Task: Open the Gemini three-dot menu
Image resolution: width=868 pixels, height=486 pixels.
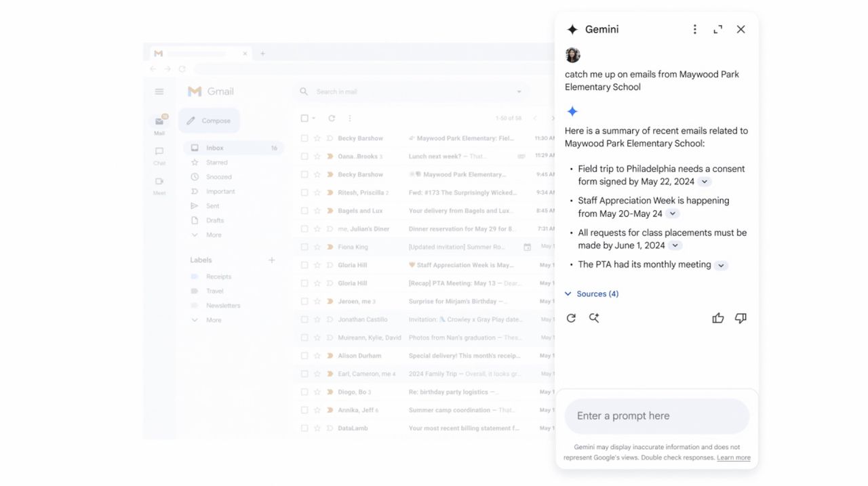Action: click(694, 29)
